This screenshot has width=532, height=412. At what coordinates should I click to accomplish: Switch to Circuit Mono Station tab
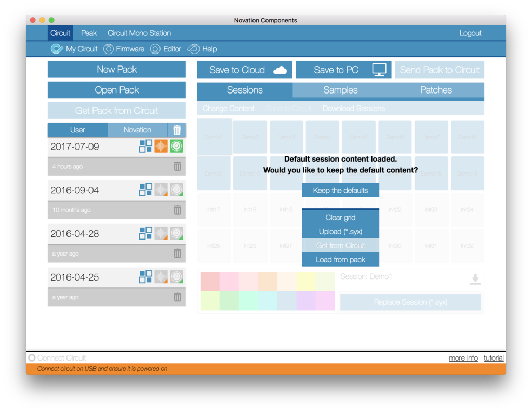pyautogui.click(x=139, y=33)
